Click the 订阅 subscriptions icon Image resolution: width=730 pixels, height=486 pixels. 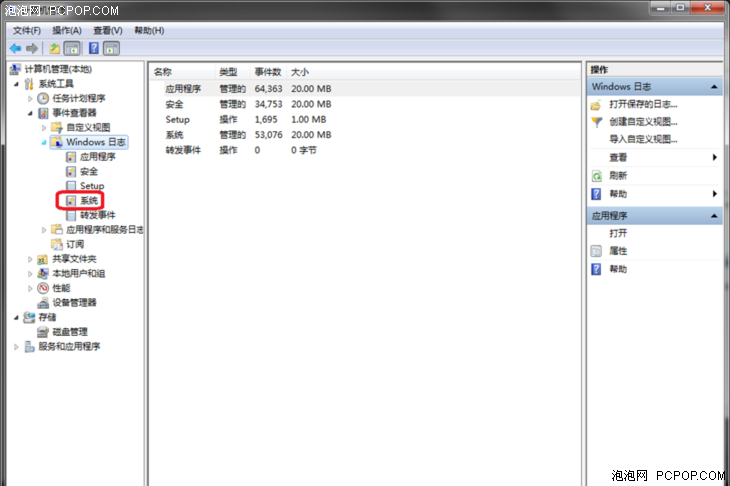[57, 244]
